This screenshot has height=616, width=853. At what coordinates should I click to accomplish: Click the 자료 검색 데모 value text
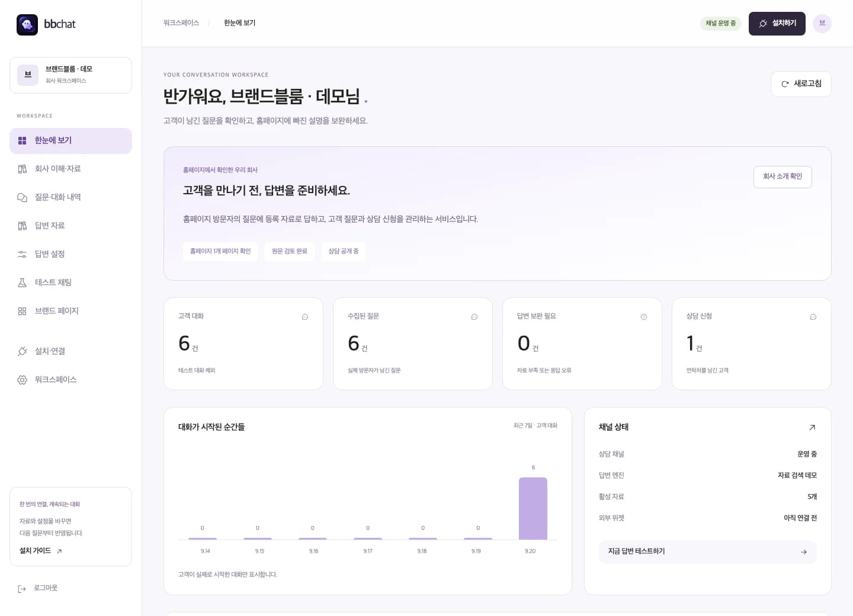coord(797,476)
